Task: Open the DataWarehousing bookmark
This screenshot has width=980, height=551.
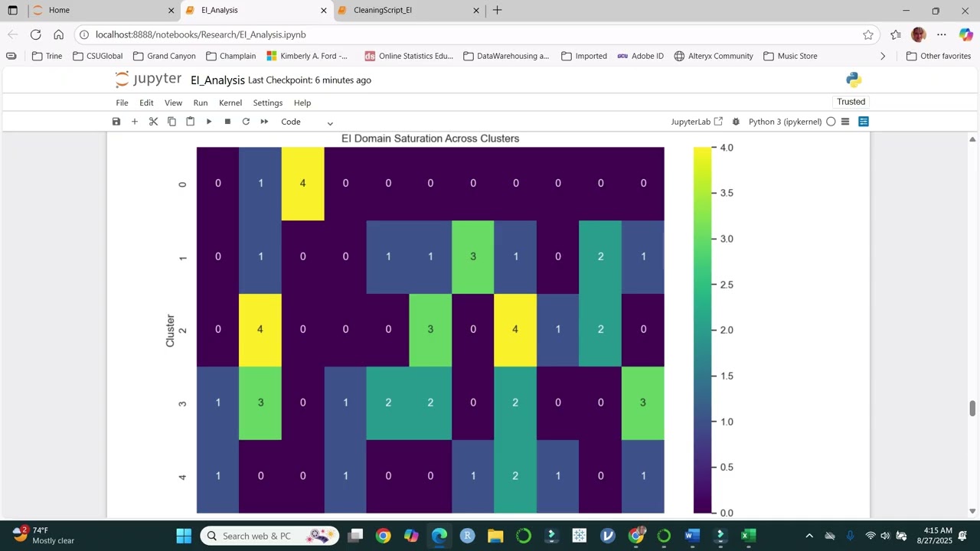Action: [505, 56]
